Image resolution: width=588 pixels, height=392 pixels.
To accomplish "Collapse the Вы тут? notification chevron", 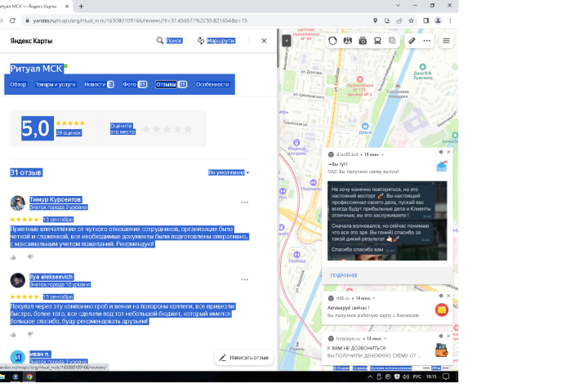I will tap(382, 154).
